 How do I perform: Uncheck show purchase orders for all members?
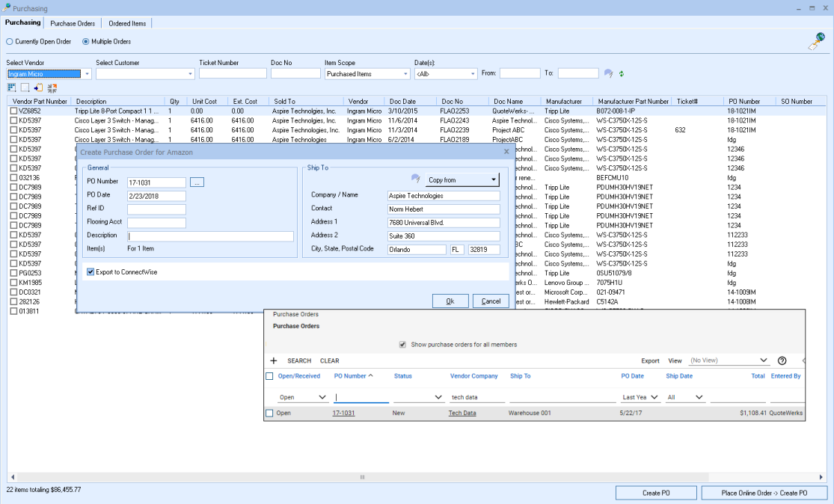click(x=402, y=344)
